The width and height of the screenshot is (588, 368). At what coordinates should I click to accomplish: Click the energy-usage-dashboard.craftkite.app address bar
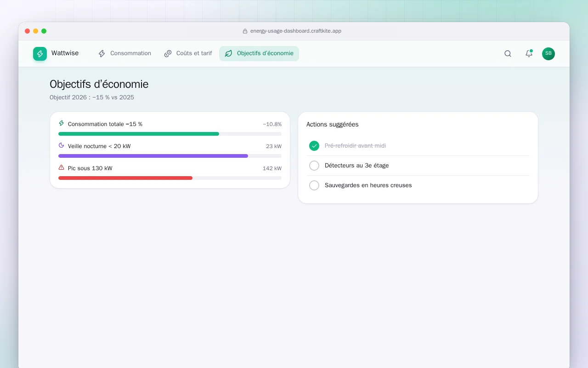tap(292, 31)
